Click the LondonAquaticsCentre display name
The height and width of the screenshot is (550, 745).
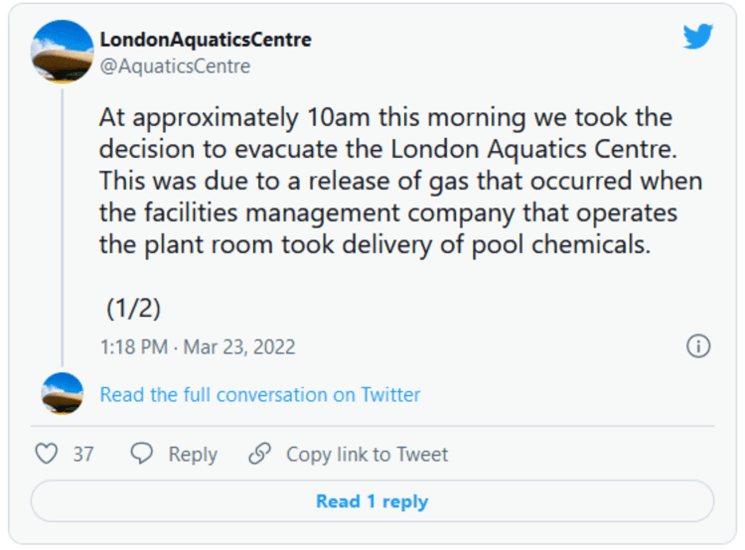(x=205, y=40)
